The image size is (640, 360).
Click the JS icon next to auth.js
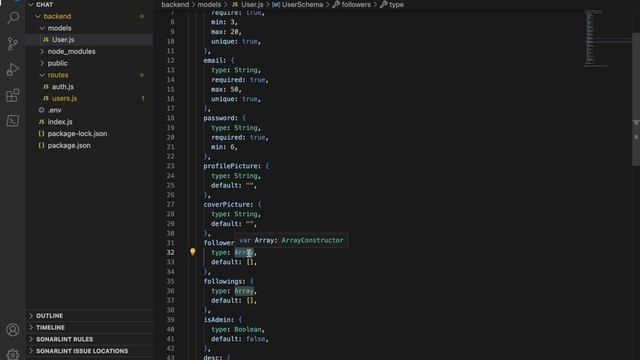(46, 87)
